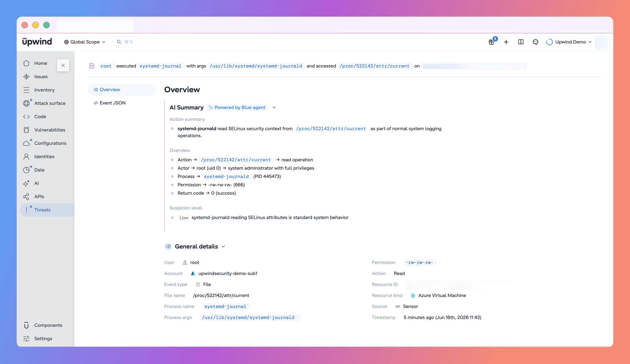Click the Issues sidebar icon
Viewport: 630px width, 364px height.
point(27,77)
